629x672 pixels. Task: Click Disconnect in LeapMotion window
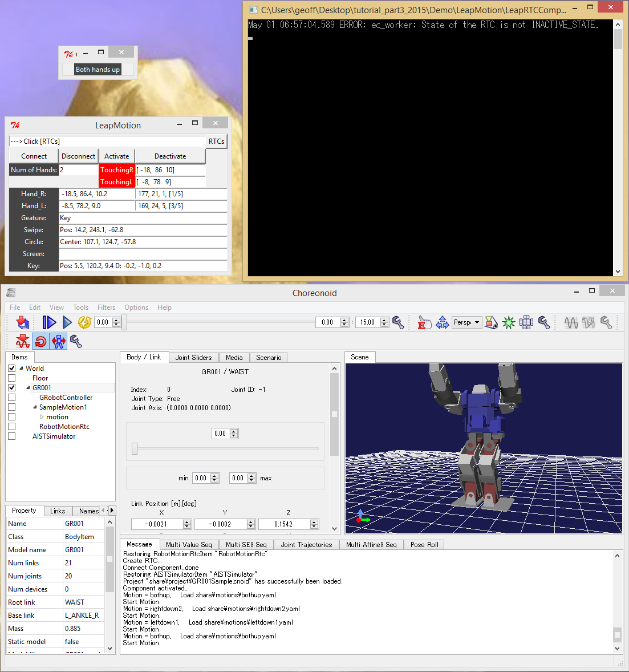tap(78, 156)
